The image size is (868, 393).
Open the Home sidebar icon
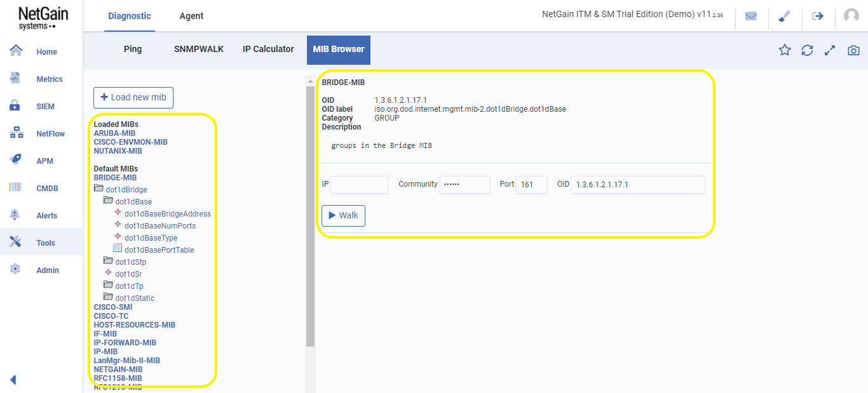(x=16, y=51)
